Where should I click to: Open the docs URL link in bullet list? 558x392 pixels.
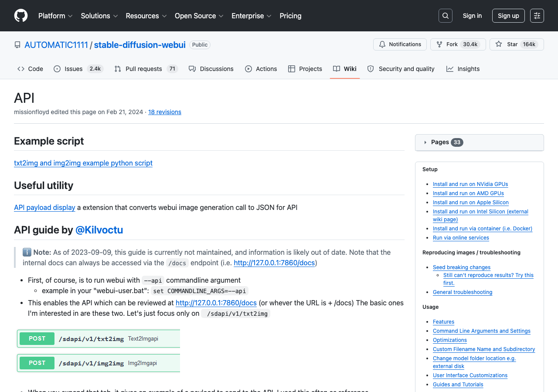tap(216, 303)
